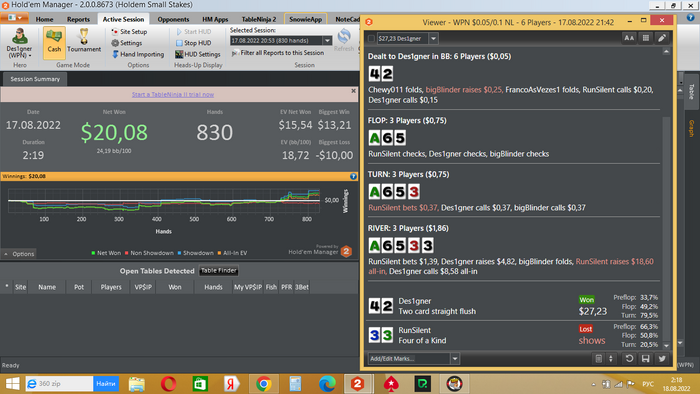Screen dimensions: 700x394
Task: Switch to the Opponents ribbon tab
Action: [x=173, y=19]
